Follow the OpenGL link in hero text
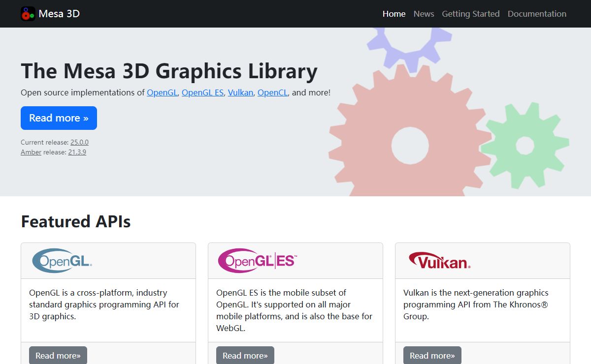Viewport: 591px width, 364px height. pos(162,92)
